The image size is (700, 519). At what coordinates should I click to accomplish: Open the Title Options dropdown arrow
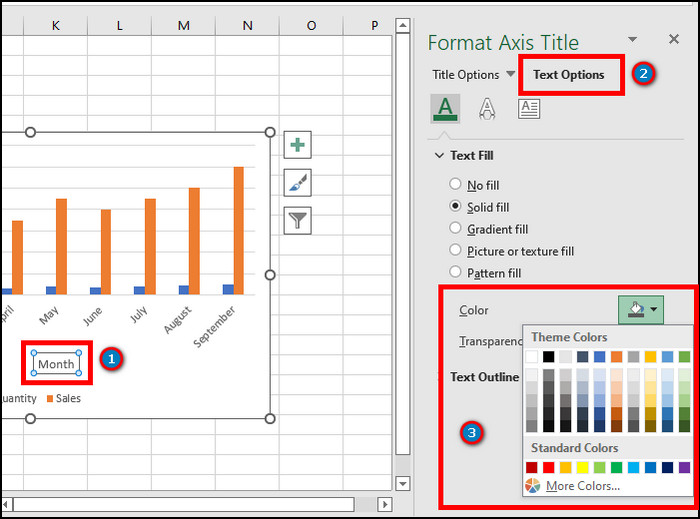point(510,74)
